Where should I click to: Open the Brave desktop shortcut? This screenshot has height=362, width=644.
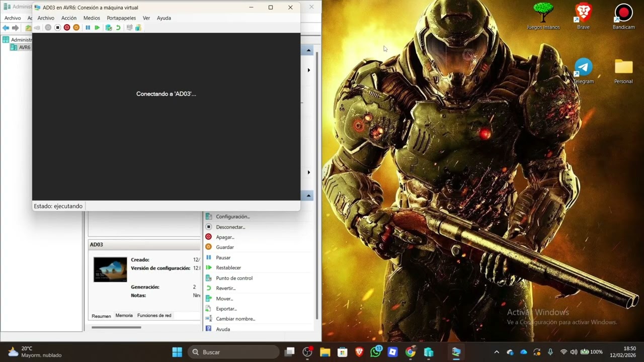(x=584, y=17)
